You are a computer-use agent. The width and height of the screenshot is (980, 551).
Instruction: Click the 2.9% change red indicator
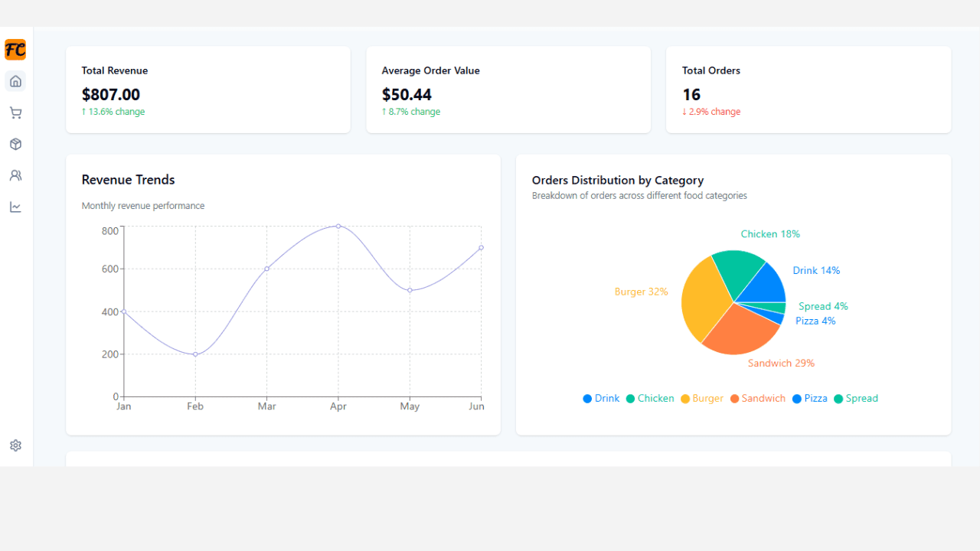pos(711,112)
